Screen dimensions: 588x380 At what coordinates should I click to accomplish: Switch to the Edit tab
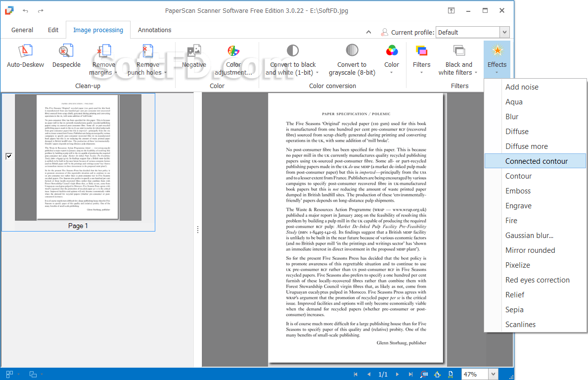click(x=53, y=30)
